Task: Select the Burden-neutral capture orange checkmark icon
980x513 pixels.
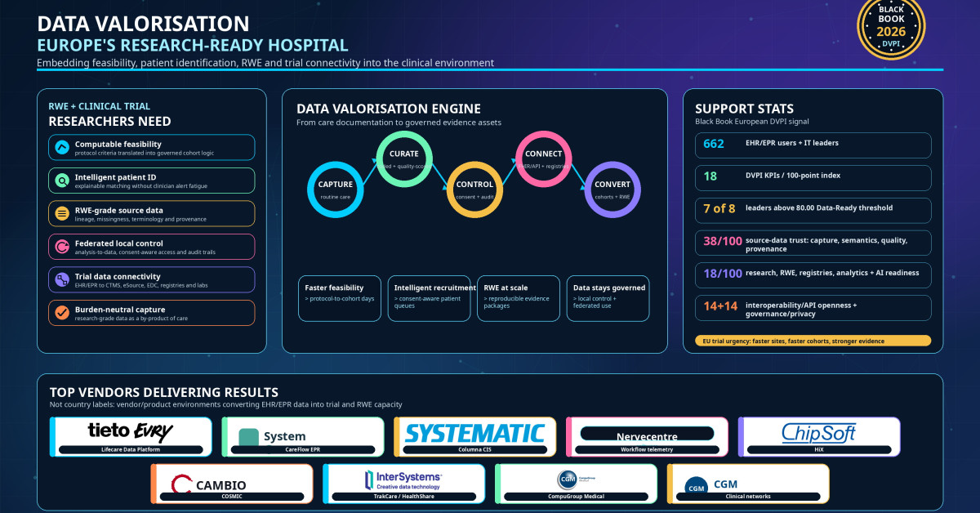Action: point(62,313)
